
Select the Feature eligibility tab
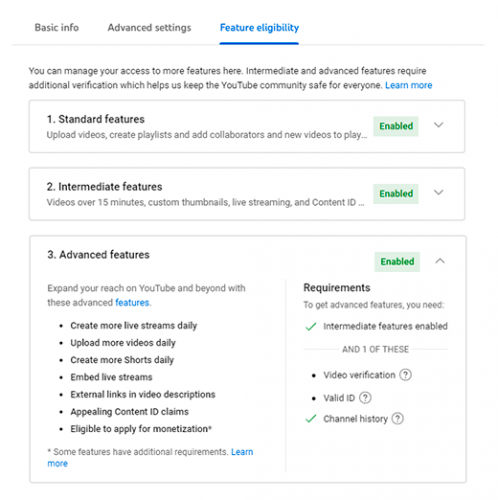(x=259, y=28)
